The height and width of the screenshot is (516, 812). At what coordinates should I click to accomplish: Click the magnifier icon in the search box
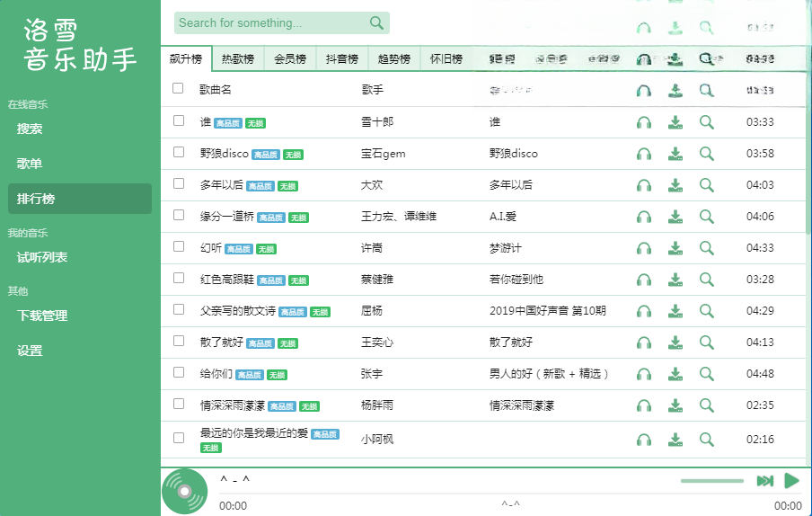[x=376, y=22]
